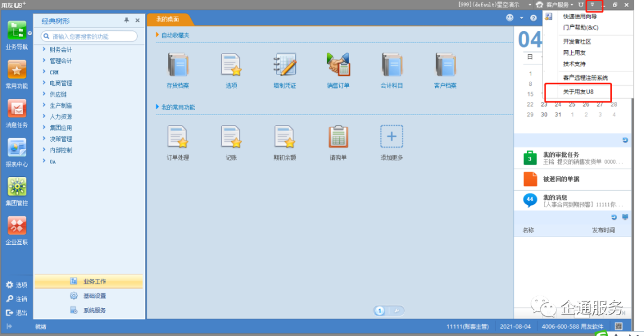
Task: Expand the 供应链 tree node
Action: 45,94
